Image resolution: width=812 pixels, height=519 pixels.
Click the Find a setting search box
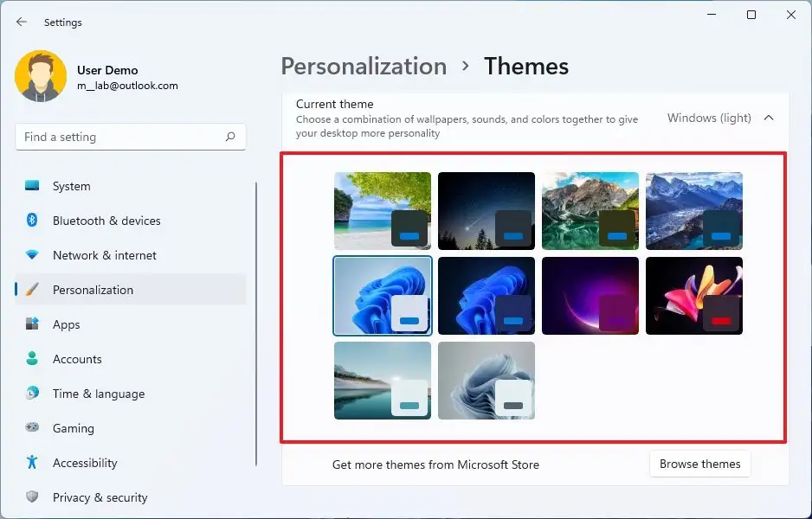121,137
